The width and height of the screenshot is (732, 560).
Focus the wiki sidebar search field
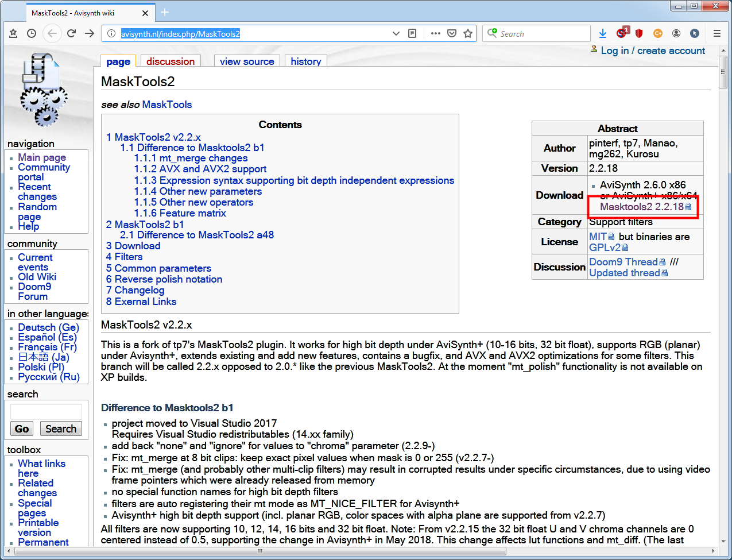(46, 411)
